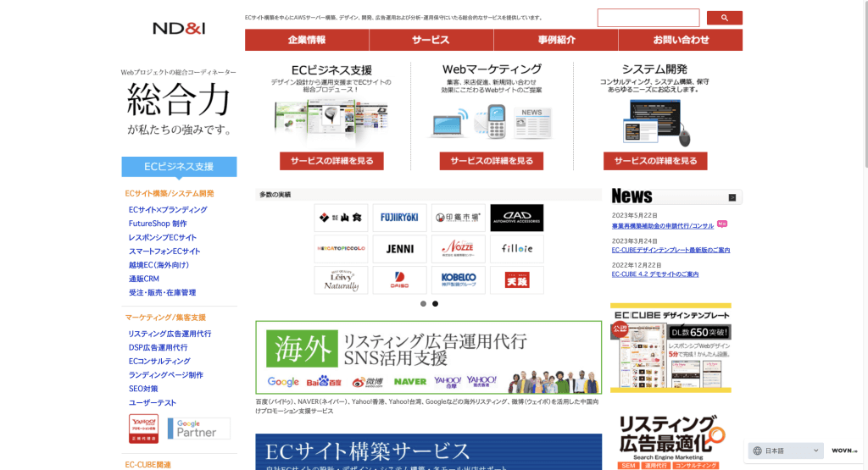Open 事業再構築補助金の申請代行/コンサル news link
The image size is (868, 470).
click(663, 226)
